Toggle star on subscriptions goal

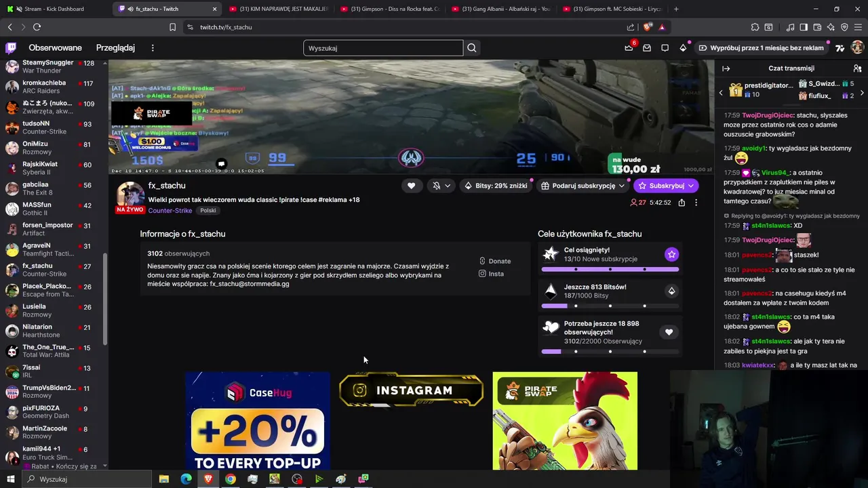[x=671, y=254]
